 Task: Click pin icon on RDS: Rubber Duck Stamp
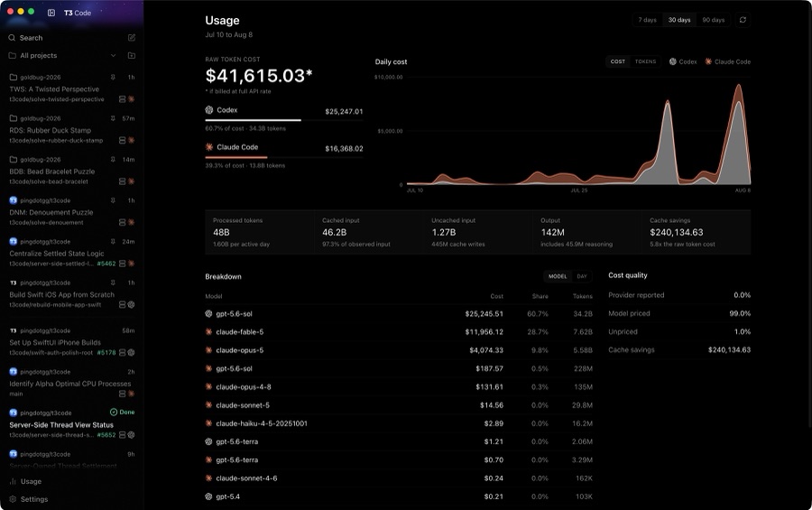click(x=113, y=118)
